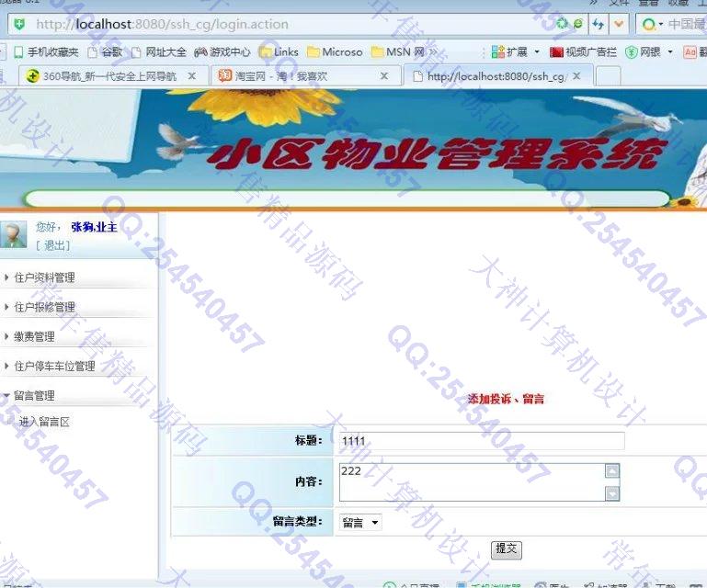
Task: Open the 网银 online banking toolbar item
Action: [x=649, y=52]
